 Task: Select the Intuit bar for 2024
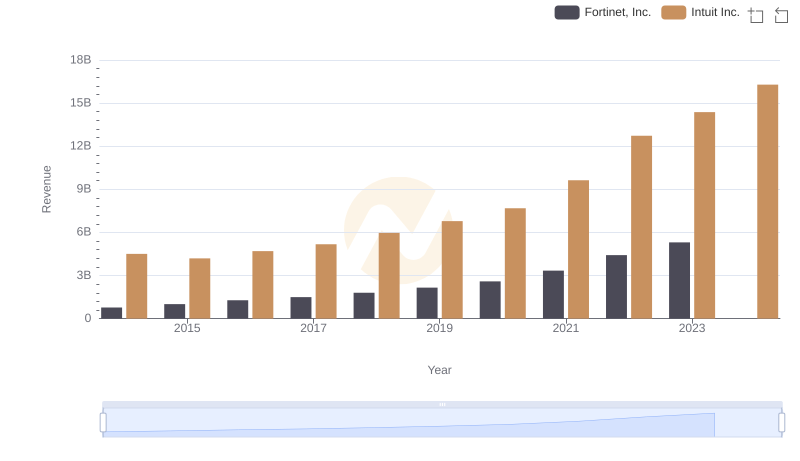(x=767, y=201)
